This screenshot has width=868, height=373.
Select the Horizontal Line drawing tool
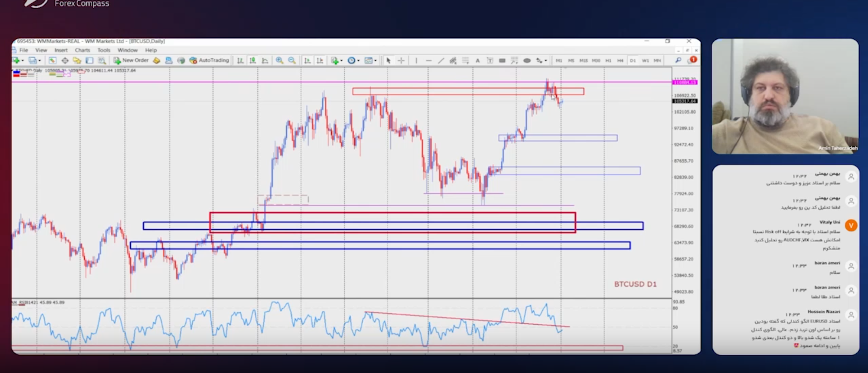click(x=428, y=61)
